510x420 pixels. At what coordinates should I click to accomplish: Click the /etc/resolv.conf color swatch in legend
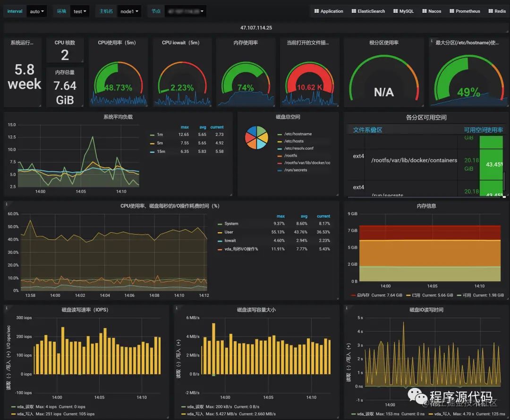click(280, 149)
